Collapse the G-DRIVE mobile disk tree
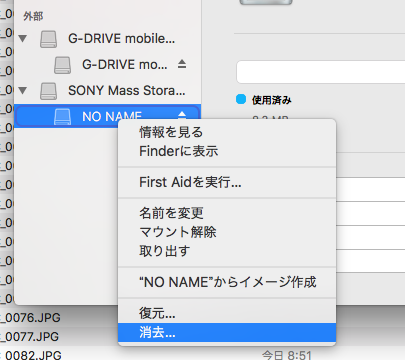The height and width of the screenshot is (360, 405). pos(23,38)
